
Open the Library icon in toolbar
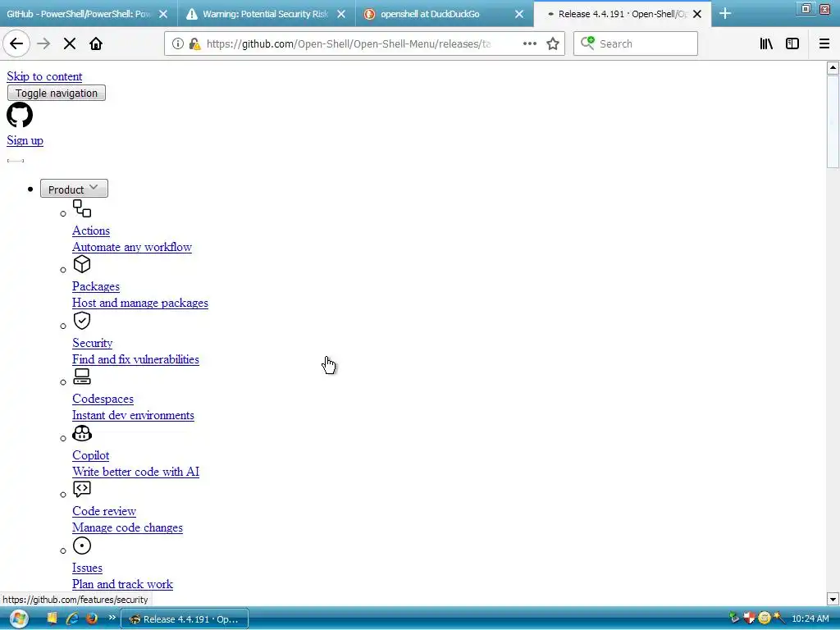click(x=767, y=44)
